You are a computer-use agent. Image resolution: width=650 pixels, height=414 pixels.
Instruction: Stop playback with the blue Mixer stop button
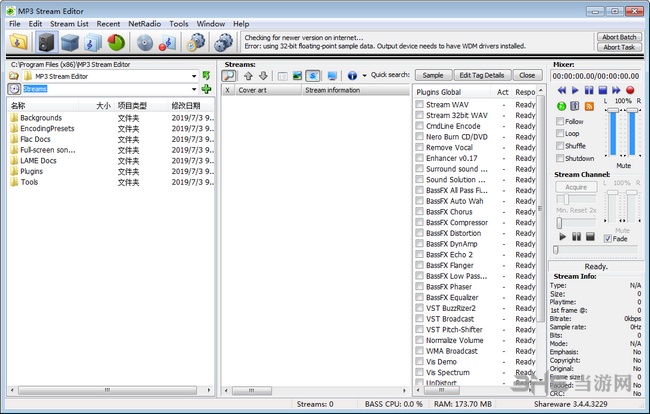tap(603, 90)
